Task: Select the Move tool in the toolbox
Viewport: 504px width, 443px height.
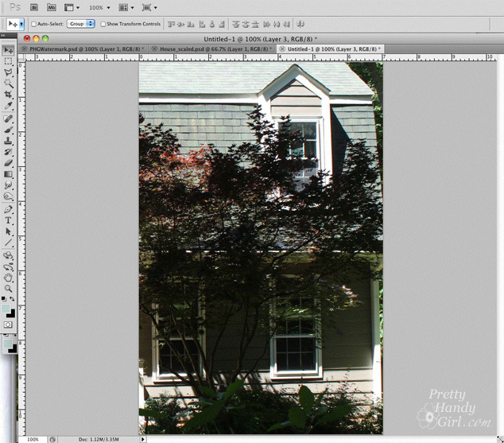Action: pos(9,50)
